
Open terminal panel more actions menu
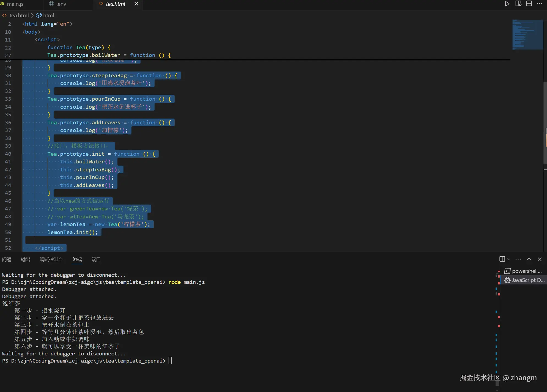coord(518,259)
